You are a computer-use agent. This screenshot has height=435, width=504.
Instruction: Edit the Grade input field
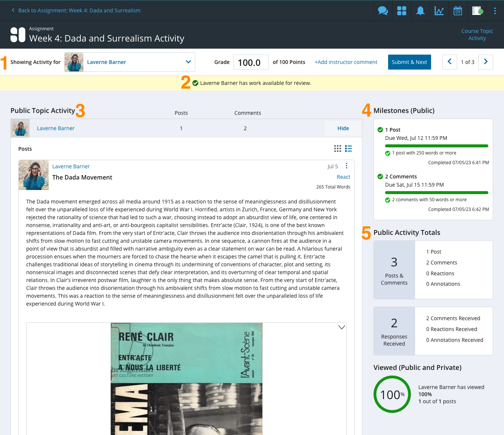tap(251, 62)
